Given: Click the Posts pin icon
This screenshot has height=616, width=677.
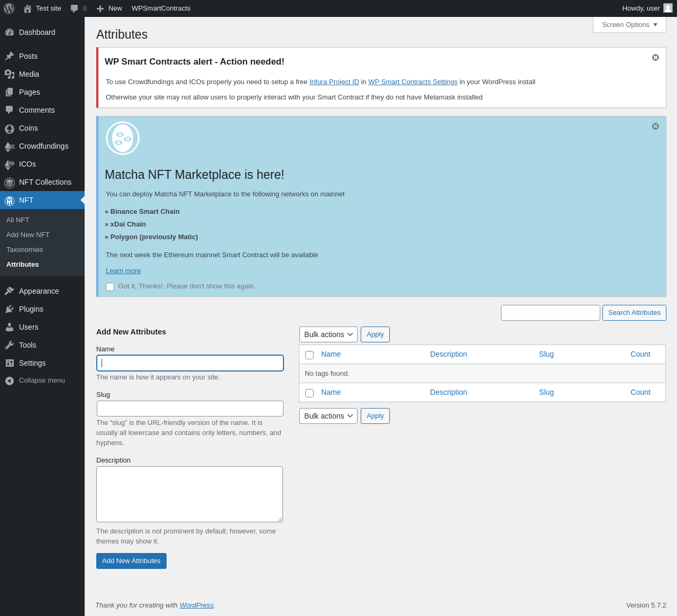Looking at the screenshot, I should (10, 56).
